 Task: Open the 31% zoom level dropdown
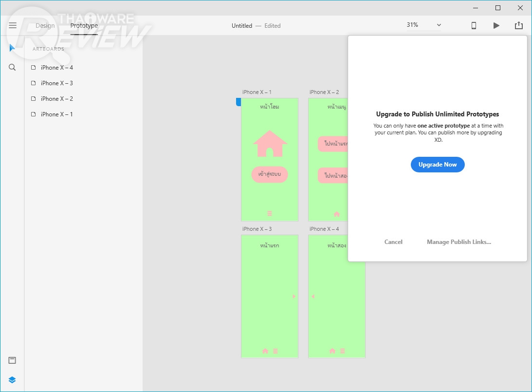pos(439,25)
